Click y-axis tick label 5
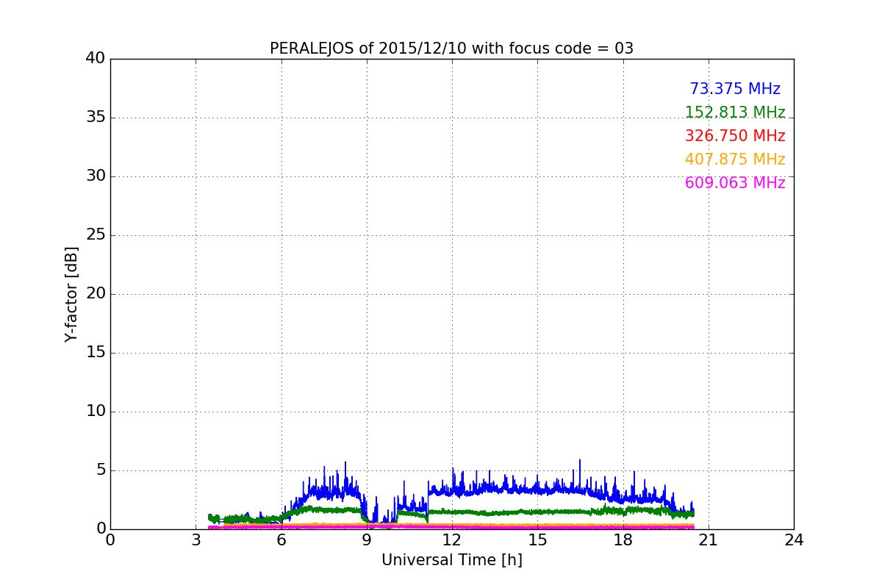This screenshot has height=588, width=882. [x=101, y=470]
